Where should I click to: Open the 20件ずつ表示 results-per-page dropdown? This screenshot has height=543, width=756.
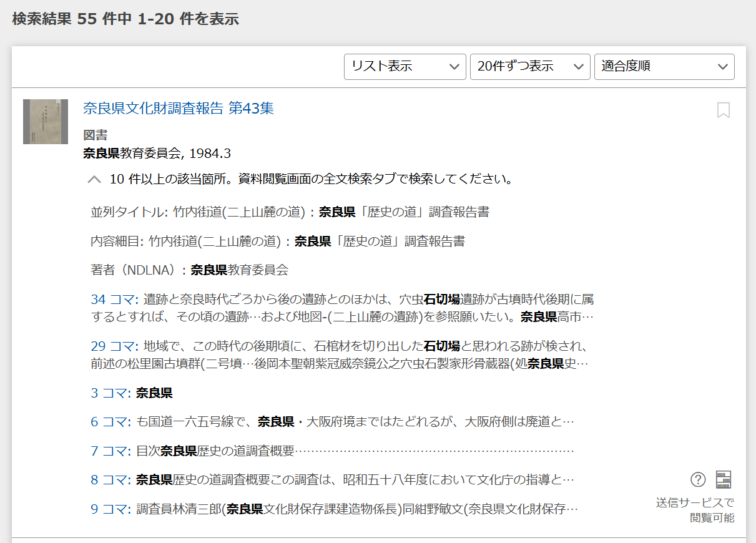click(529, 67)
